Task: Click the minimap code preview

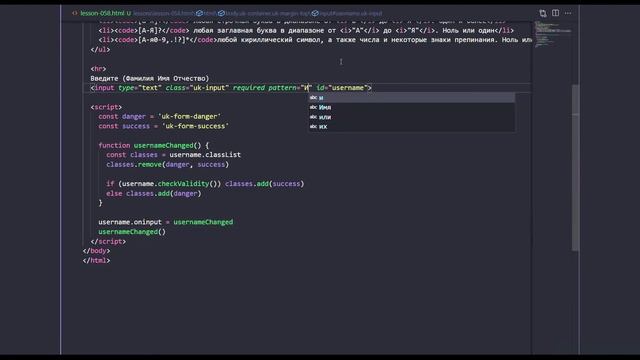Action: (552, 35)
